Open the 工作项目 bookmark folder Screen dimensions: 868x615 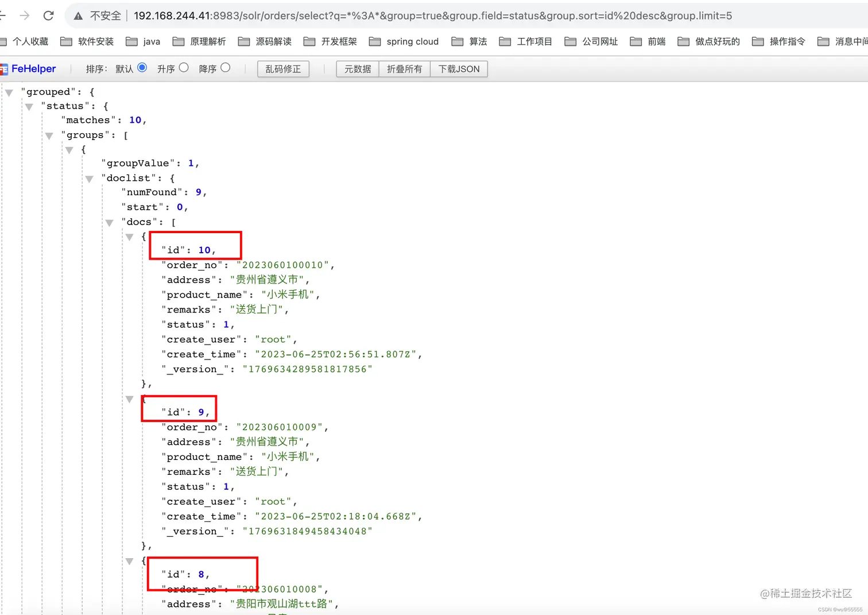525,41
